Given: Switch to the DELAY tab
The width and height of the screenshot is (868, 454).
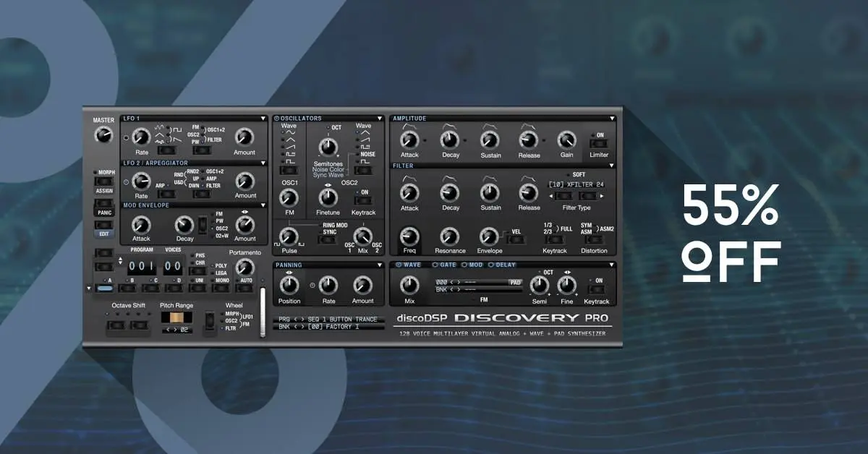Looking at the screenshot, I should click(x=503, y=265).
